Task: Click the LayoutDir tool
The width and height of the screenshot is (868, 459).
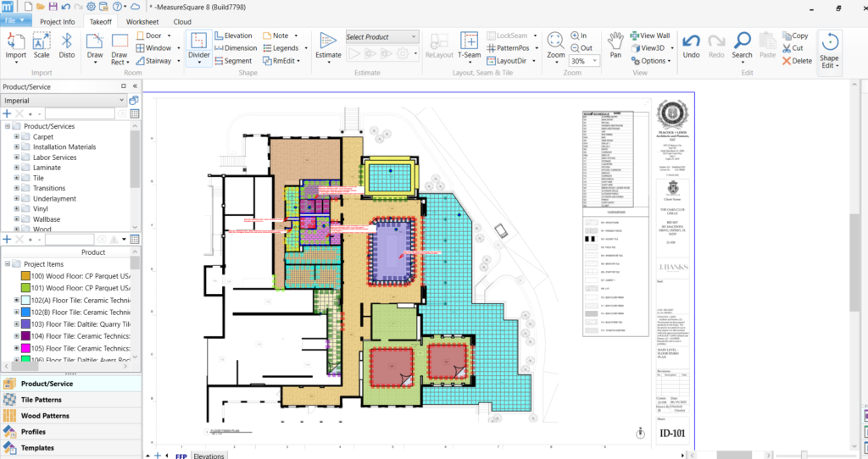Action: click(x=507, y=61)
